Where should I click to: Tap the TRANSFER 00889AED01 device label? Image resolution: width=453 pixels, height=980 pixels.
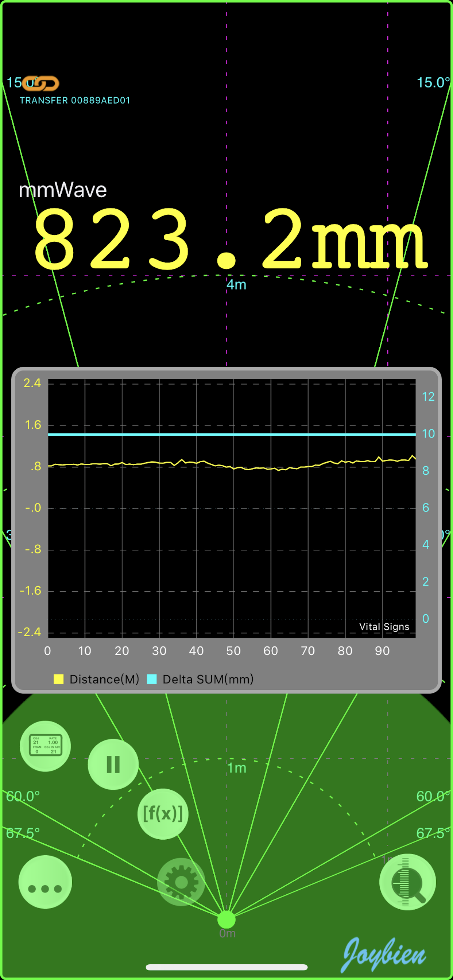[x=75, y=100]
